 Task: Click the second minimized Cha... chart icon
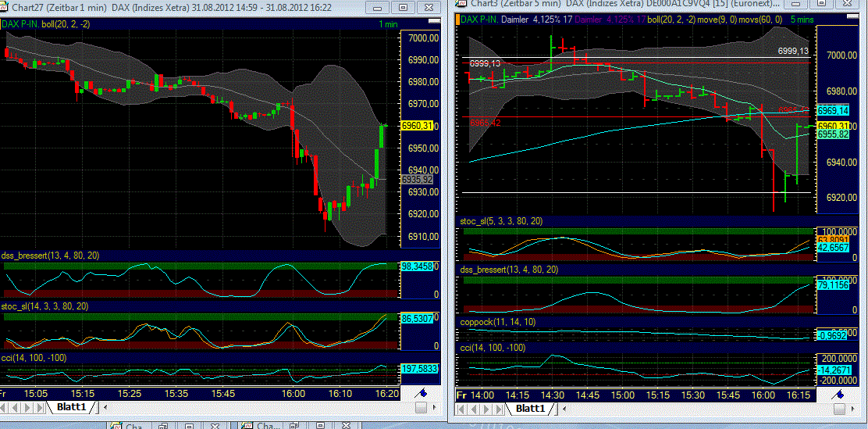click(247, 426)
